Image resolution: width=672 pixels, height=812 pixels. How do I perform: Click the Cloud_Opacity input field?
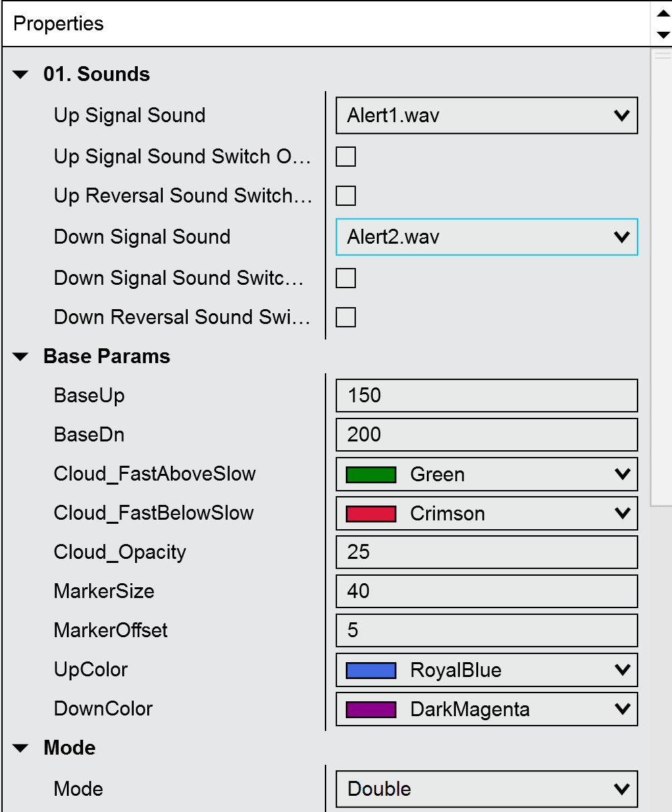(487, 552)
